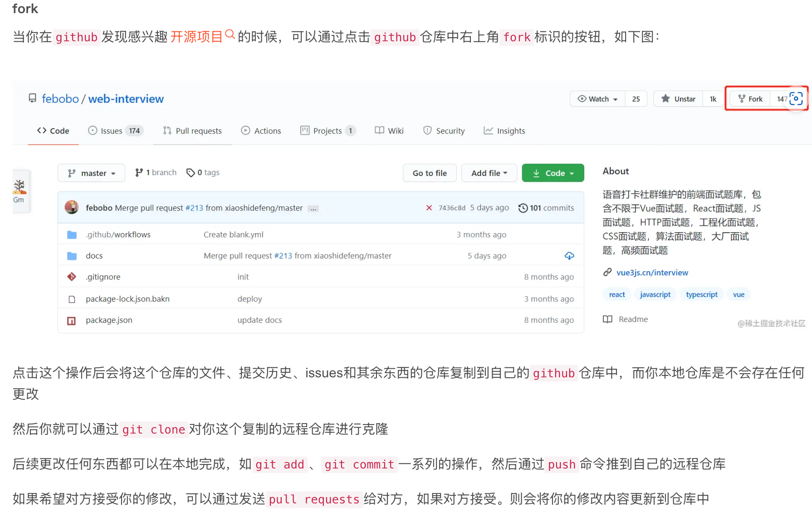Select the vue topic tag

click(x=739, y=294)
